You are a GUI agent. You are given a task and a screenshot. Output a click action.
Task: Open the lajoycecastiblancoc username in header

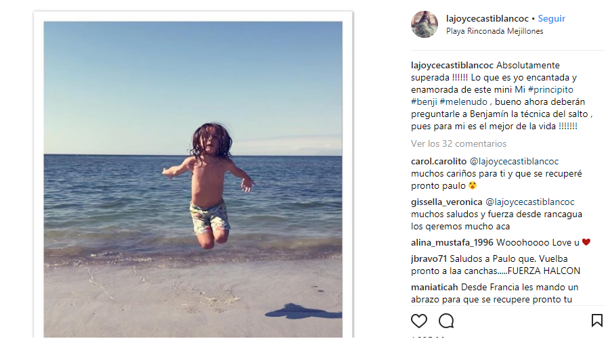(487, 19)
